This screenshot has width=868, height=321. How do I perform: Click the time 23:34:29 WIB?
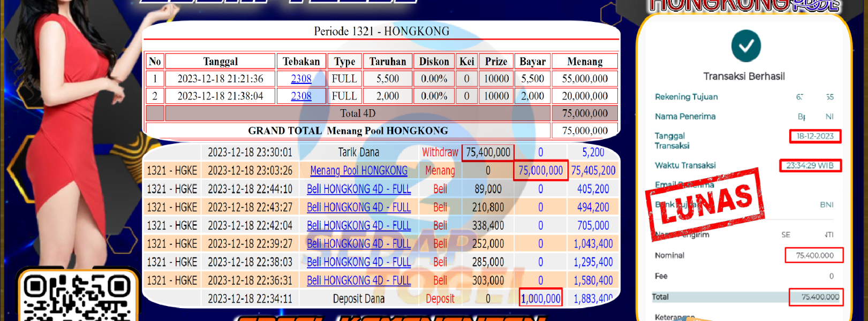coord(810,165)
